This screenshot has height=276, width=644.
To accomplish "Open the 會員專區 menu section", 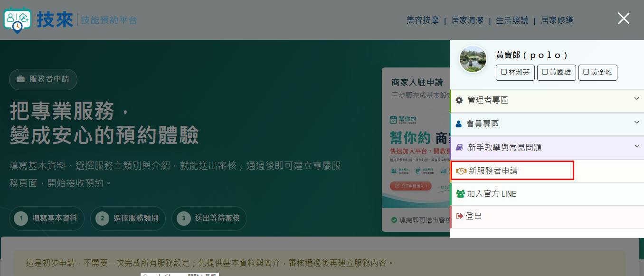I will (547, 124).
